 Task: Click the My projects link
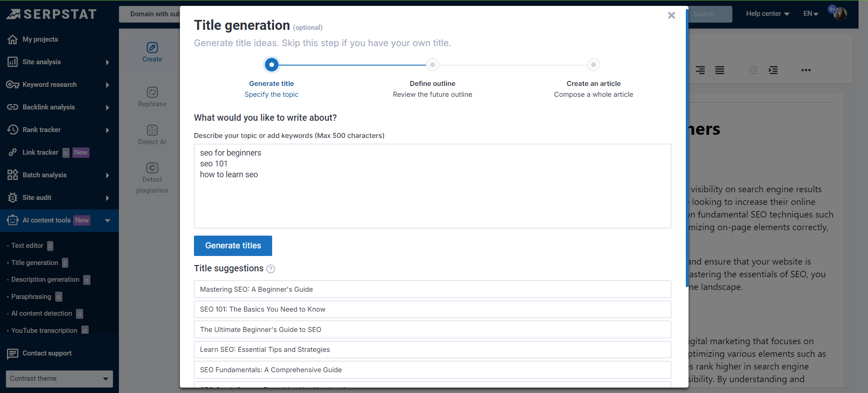(40, 39)
